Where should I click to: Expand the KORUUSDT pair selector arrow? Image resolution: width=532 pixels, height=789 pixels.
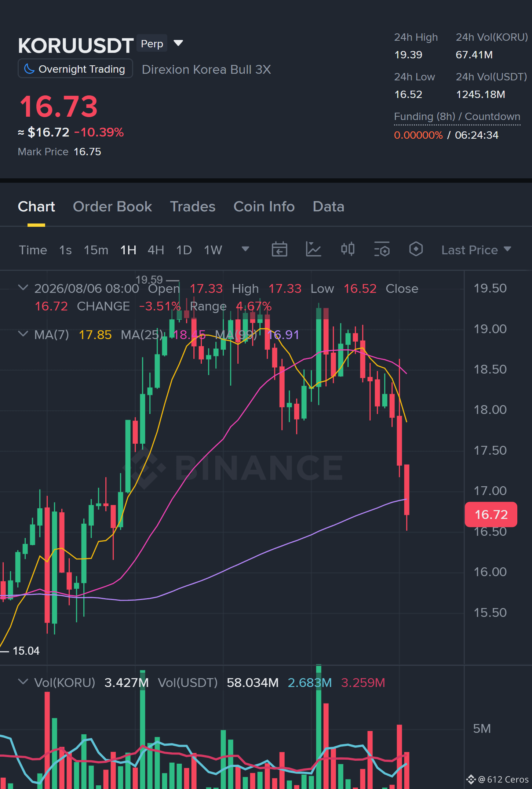[x=178, y=43]
